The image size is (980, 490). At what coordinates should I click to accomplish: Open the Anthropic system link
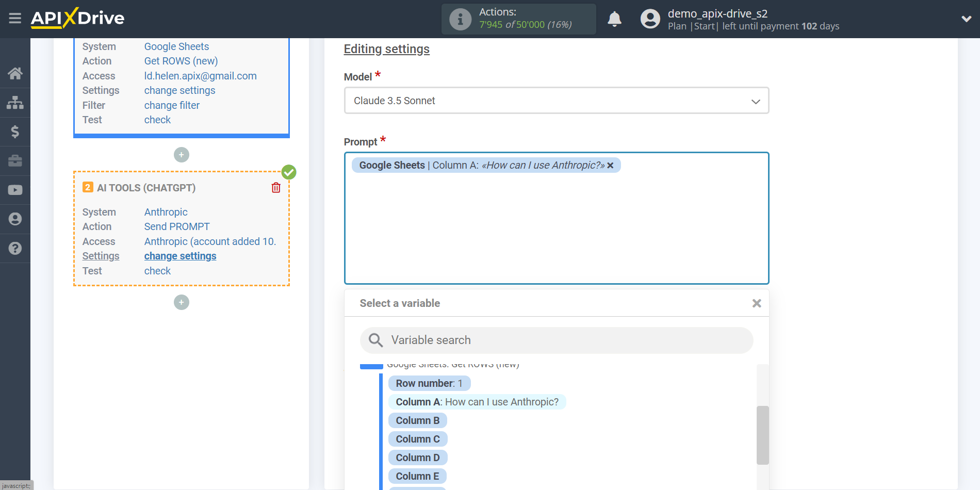tap(166, 212)
